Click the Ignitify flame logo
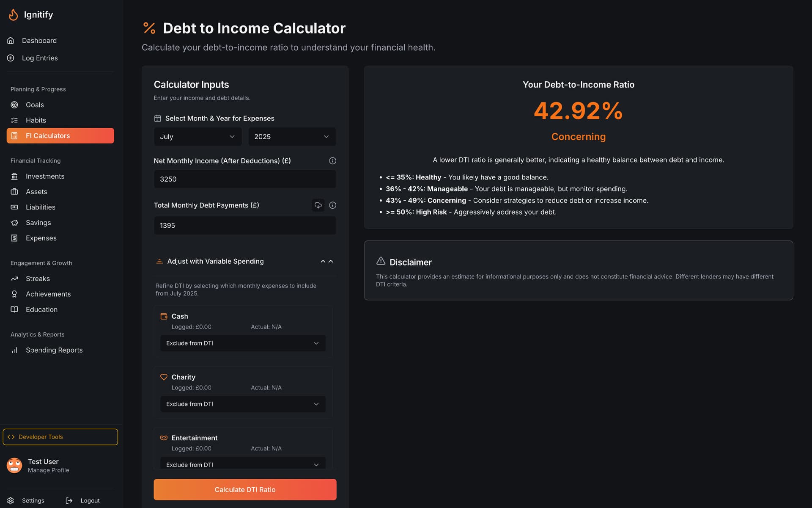Viewport: 812px width, 508px height. click(x=14, y=15)
